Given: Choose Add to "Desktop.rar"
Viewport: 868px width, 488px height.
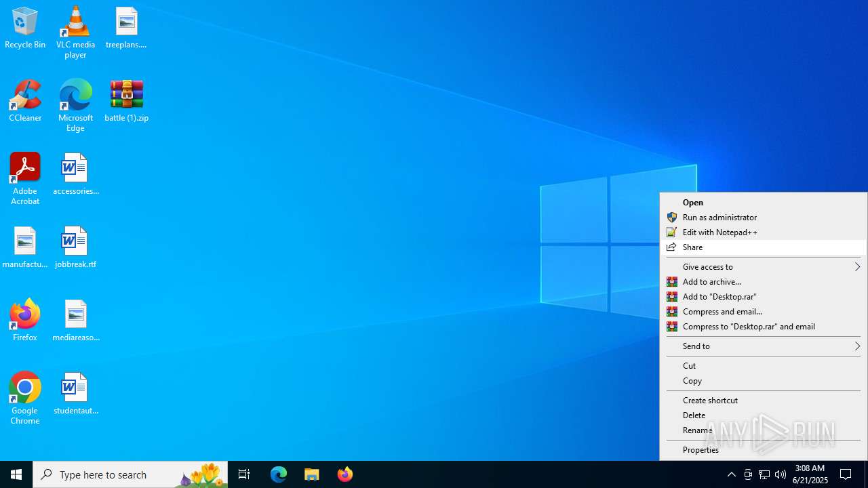Looking at the screenshot, I should 764,297.
